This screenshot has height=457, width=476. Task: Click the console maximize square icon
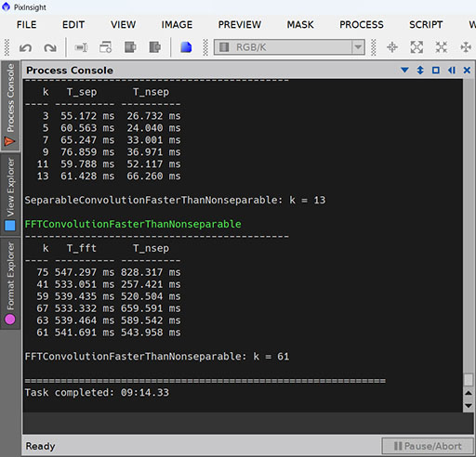click(x=436, y=71)
